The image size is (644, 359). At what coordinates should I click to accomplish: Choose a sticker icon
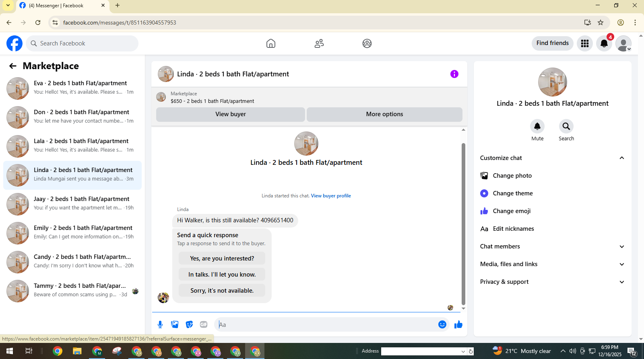189,324
